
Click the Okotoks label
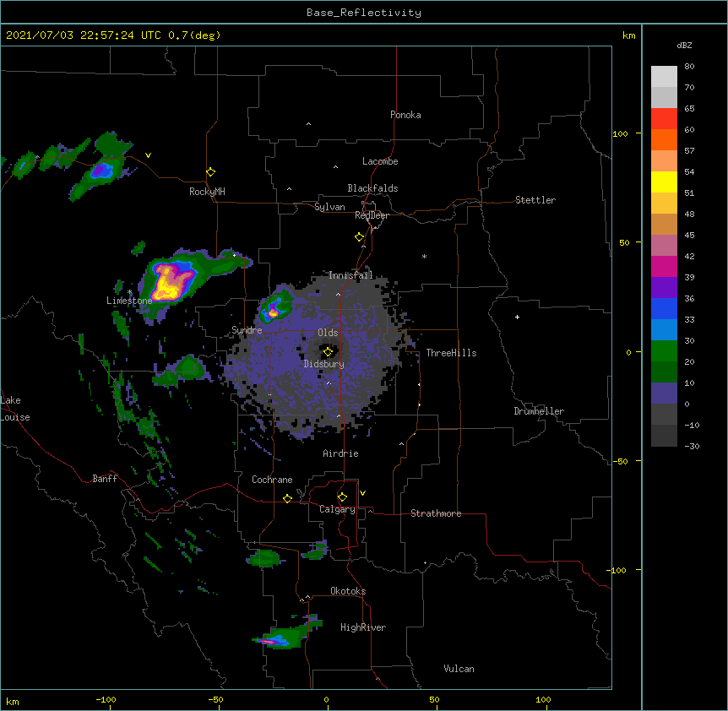(348, 591)
